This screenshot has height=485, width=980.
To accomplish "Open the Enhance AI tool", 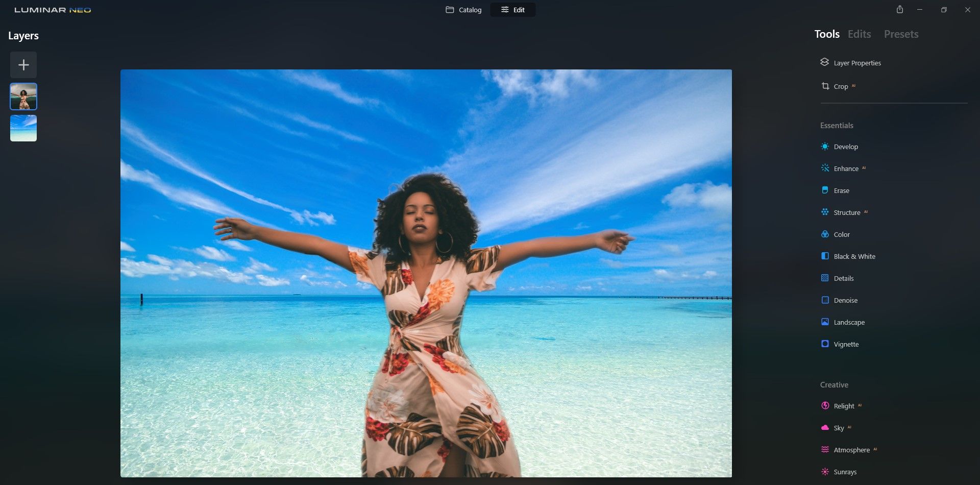I will click(x=843, y=168).
